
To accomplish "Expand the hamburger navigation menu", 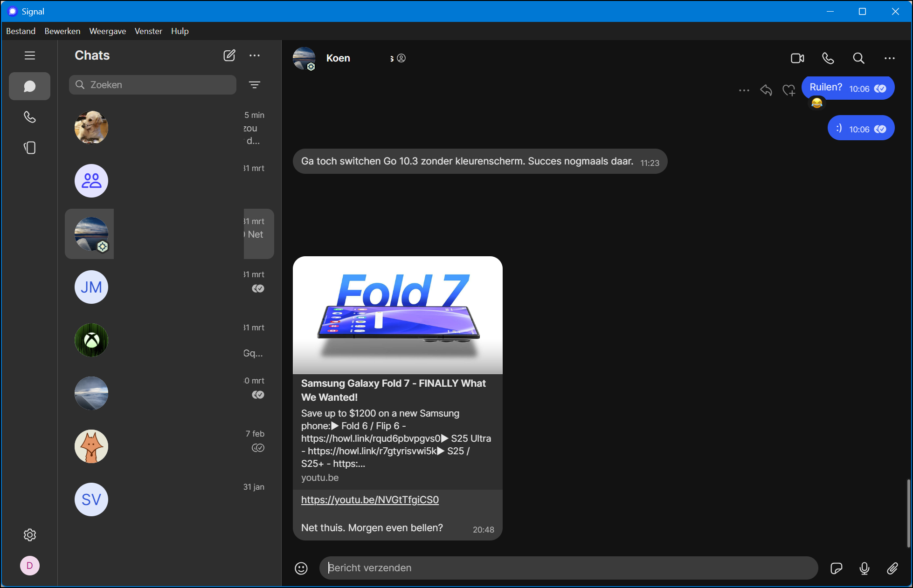I will click(30, 55).
